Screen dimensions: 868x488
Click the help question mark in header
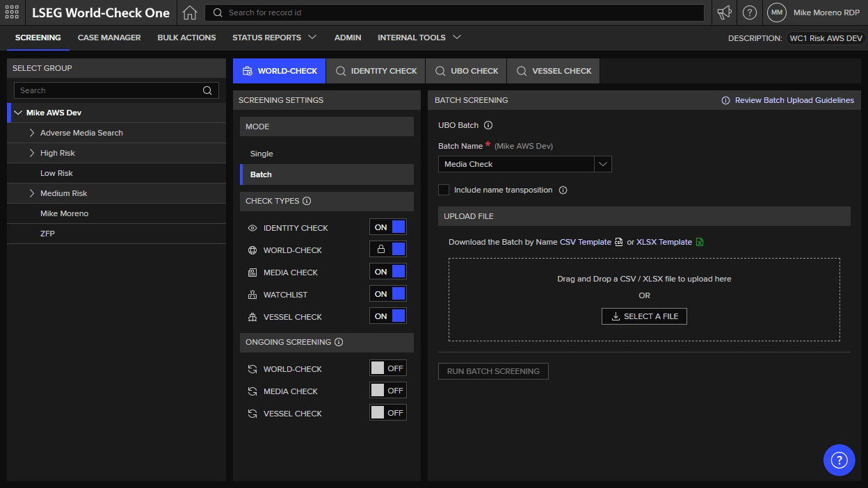point(750,13)
